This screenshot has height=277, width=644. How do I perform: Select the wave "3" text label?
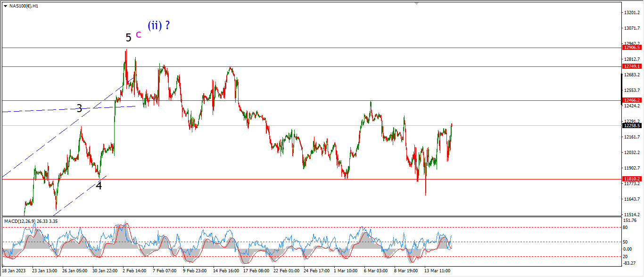coord(79,109)
